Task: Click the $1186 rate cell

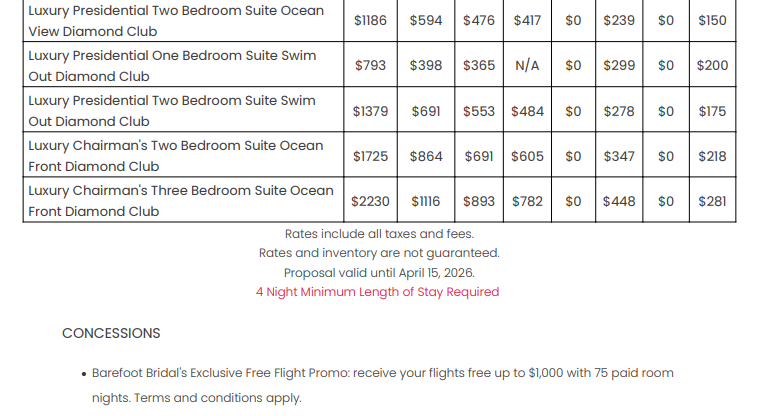Action: pyautogui.click(x=370, y=21)
